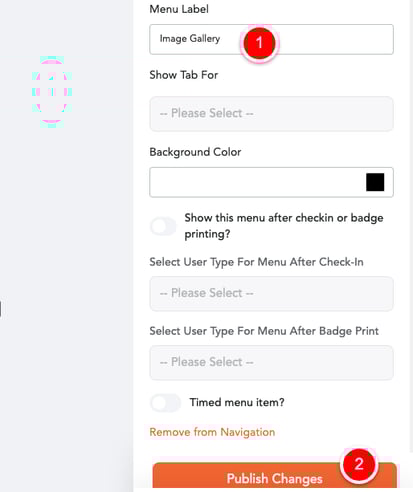Click the 'Remove from Navigation' link
This screenshot has height=492, width=413.
point(212,432)
